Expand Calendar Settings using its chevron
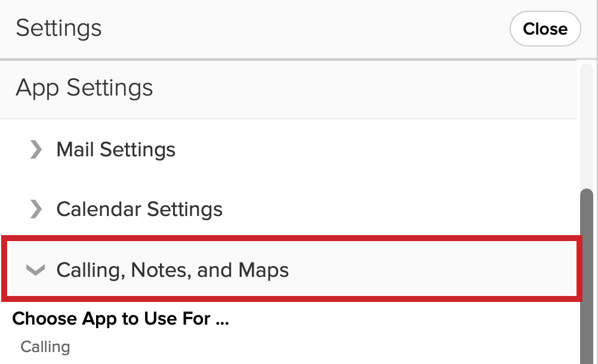The image size is (598, 364). click(x=36, y=209)
